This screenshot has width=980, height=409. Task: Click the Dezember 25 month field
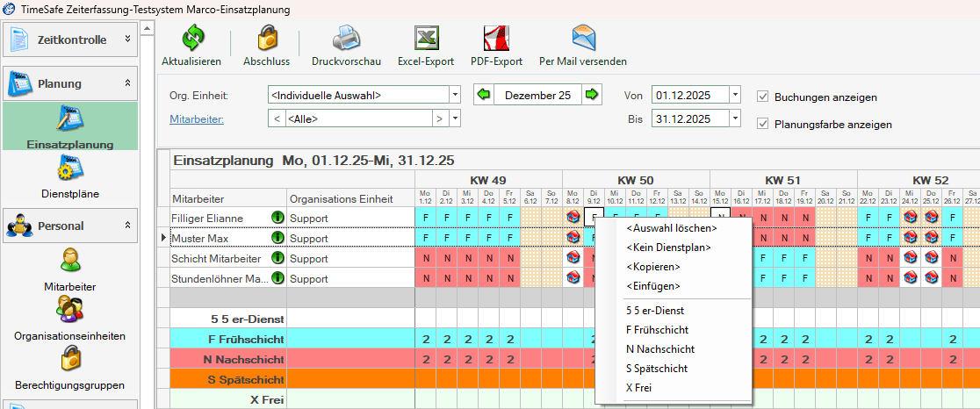click(x=537, y=96)
